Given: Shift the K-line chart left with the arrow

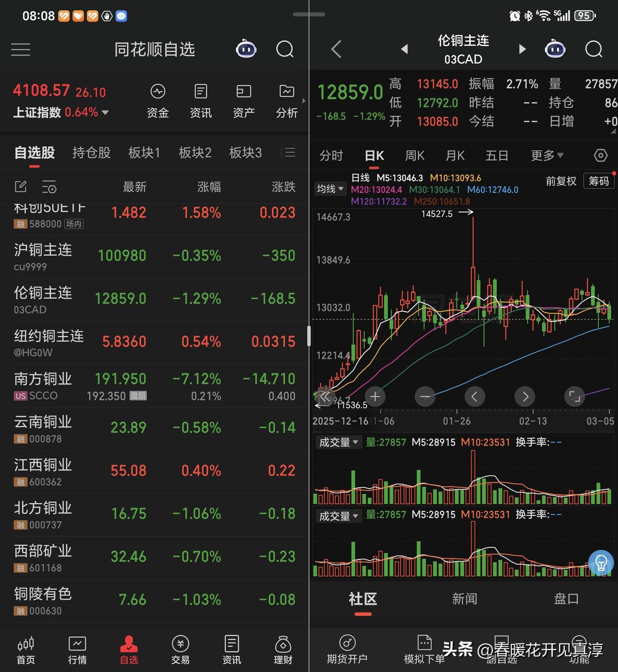Looking at the screenshot, I should [x=475, y=397].
